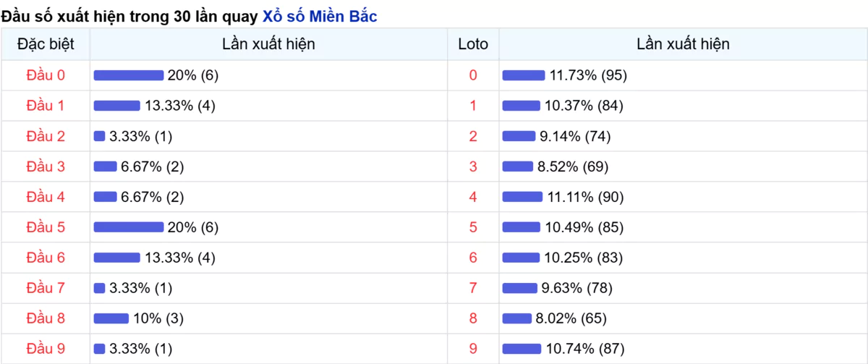Screen dimensions: 868x364
Task: Click the Đầu 0 row label
Action: [46, 75]
